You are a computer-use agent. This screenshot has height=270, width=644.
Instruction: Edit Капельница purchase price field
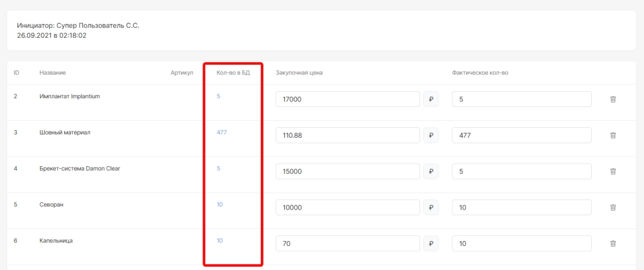tap(348, 244)
